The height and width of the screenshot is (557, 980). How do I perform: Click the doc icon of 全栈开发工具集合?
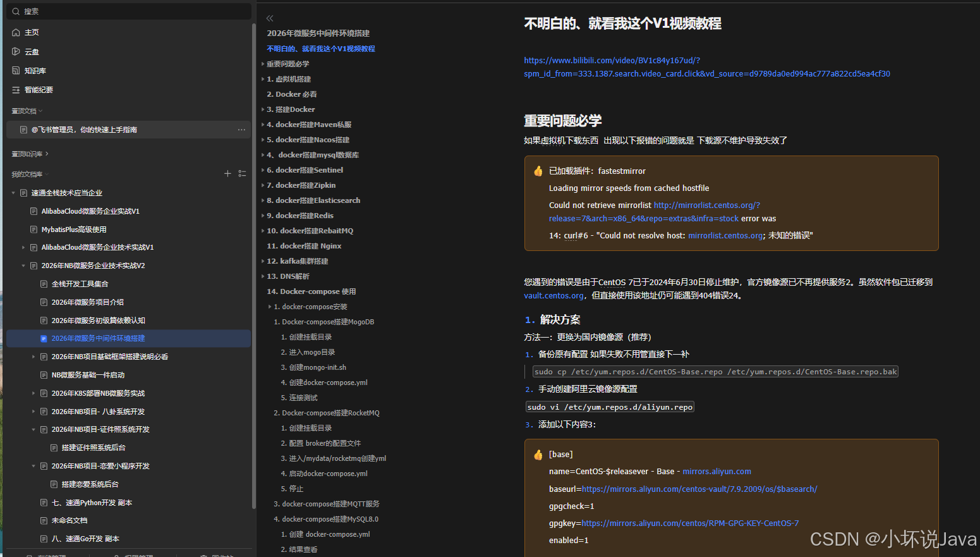(44, 284)
